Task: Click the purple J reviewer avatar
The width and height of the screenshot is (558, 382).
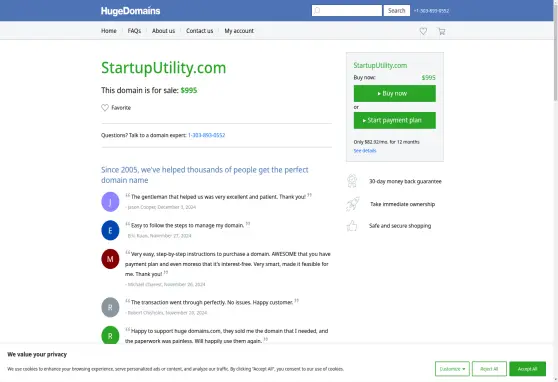Action: pos(110,202)
